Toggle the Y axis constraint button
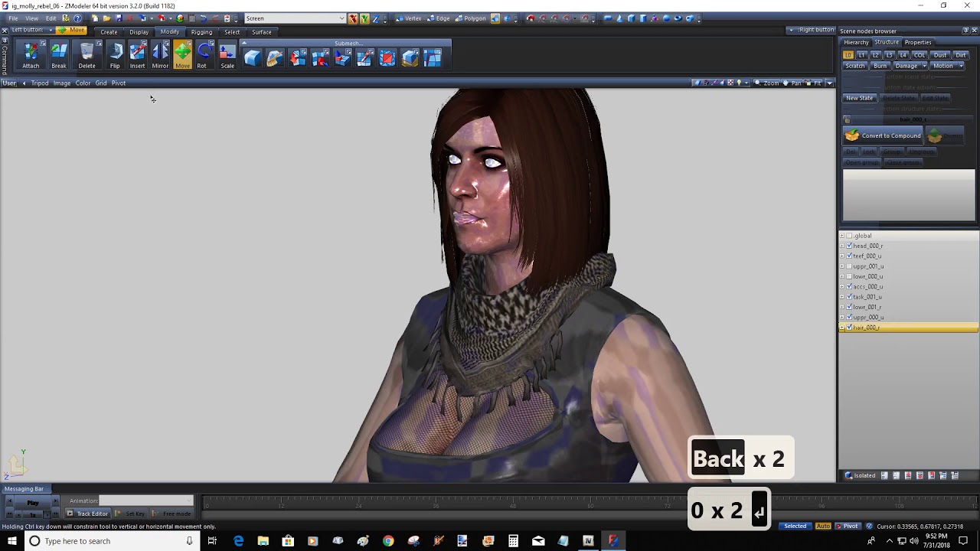The height and width of the screenshot is (551, 980). point(364,18)
